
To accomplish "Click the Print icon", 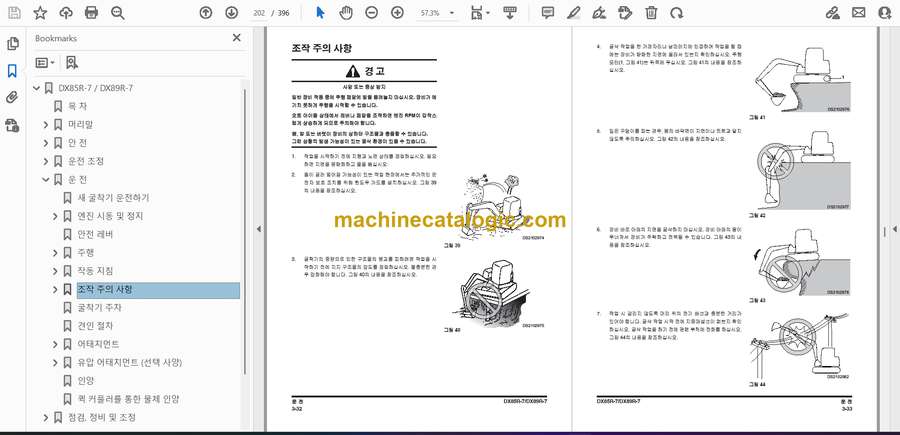I will point(91,13).
